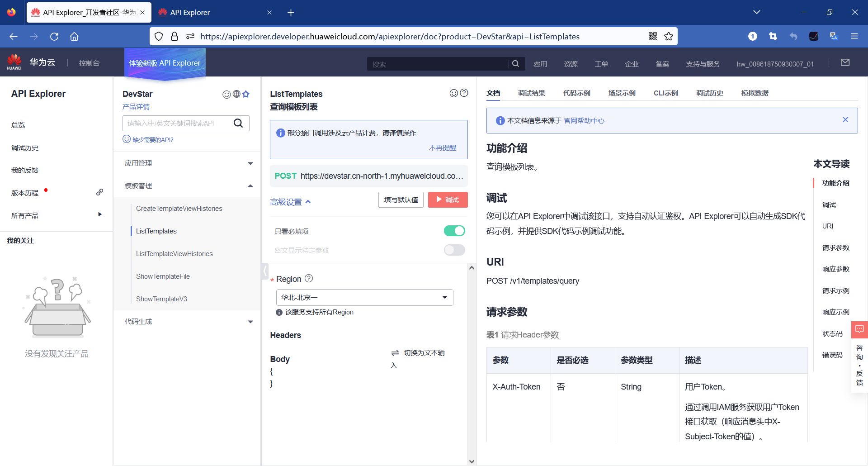Viewport: 868px width, 466px height.
Task: Open the 咨询反馈 chat icon
Action: click(859, 329)
